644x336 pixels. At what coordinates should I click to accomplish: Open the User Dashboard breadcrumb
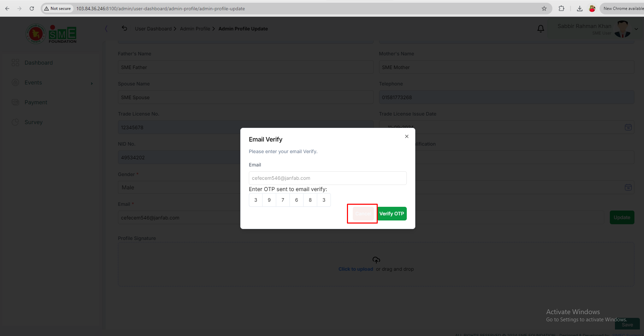[153, 29]
